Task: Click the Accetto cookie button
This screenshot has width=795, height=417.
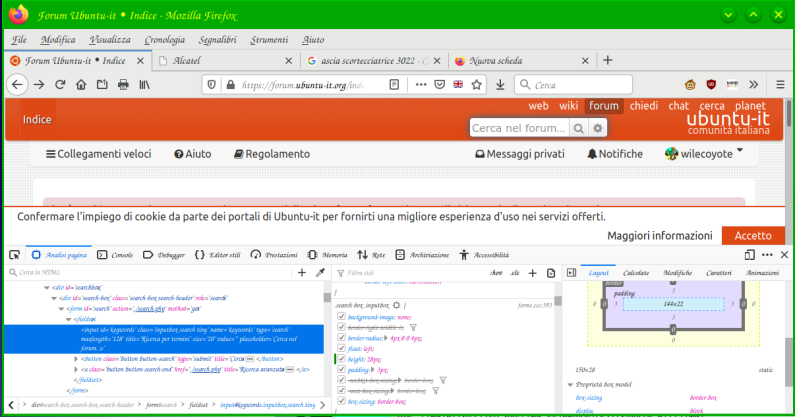Action: point(753,235)
